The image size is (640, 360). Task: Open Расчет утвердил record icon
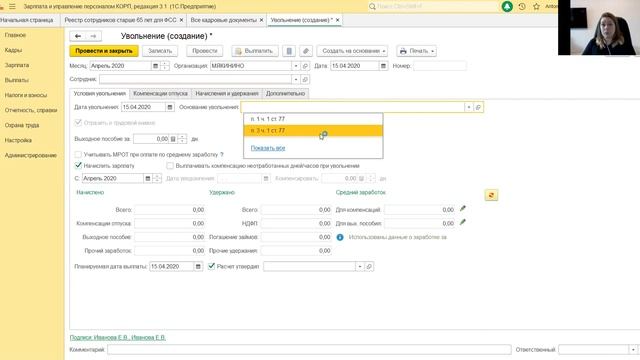[369, 267]
